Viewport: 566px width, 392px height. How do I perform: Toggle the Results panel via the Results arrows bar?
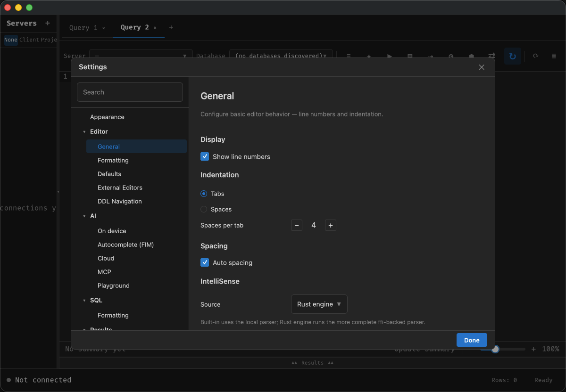coord(312,363)
